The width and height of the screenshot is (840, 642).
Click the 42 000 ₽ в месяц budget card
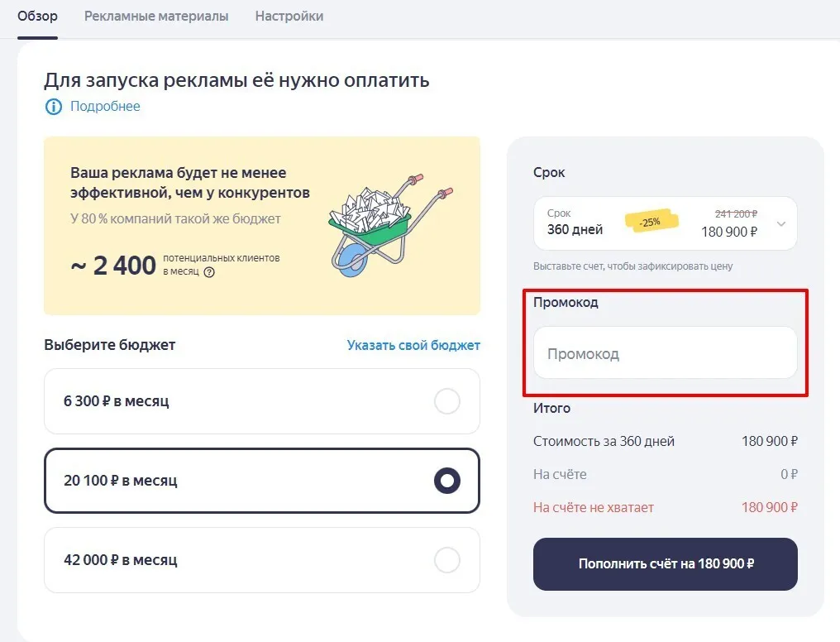coord(262,560)
